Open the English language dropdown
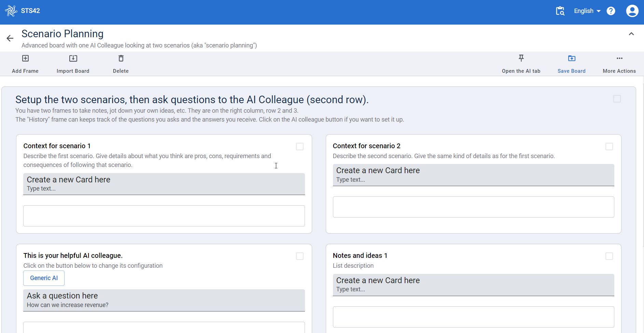 click(x=587, y=11)
